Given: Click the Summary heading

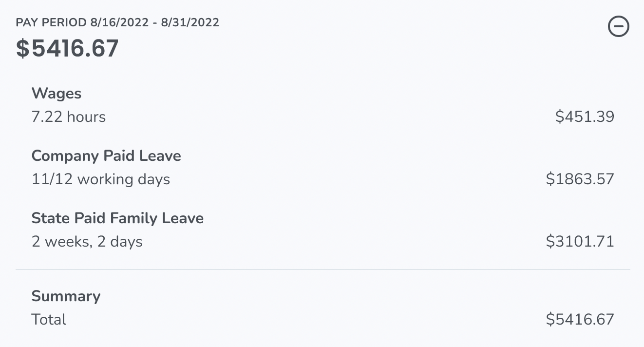Looking at the screenshot, I should coord(66,296).
